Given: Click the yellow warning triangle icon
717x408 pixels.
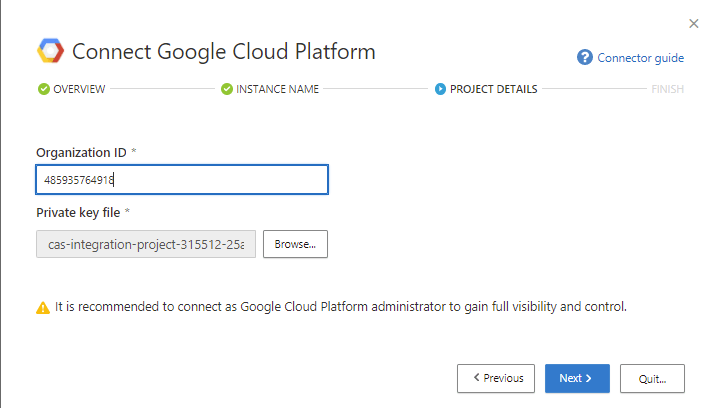Looking at the screenshot, I should coord(43,308).
